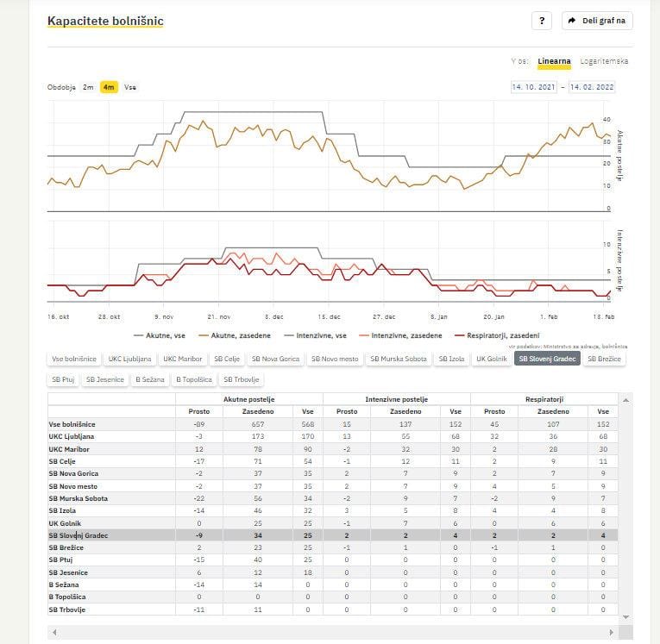Show entire period with Vse

(130, 87)
